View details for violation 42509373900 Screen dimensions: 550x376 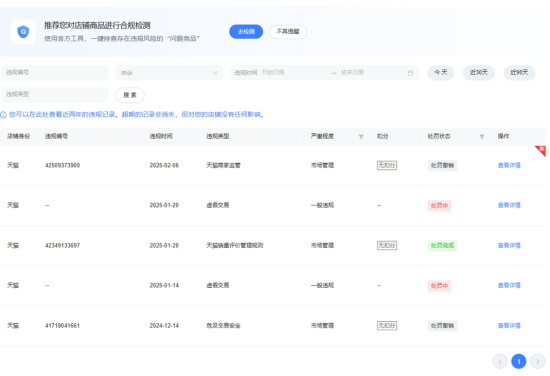[x=509, y=165]
